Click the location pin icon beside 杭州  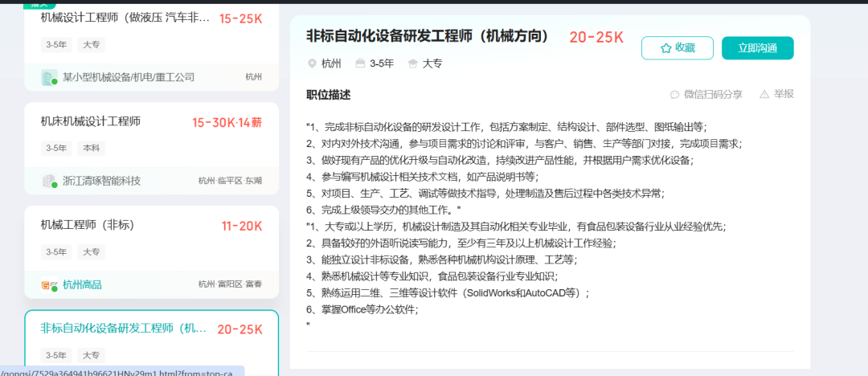(x=312, y=63)
